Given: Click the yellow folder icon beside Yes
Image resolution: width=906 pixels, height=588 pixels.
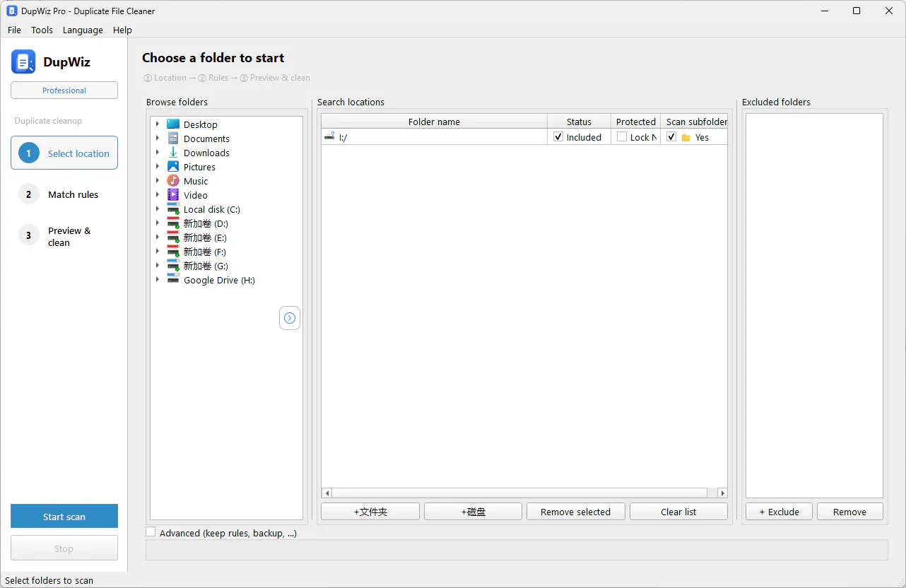Looking at the screenshot, I should click(x=686, y=138).
